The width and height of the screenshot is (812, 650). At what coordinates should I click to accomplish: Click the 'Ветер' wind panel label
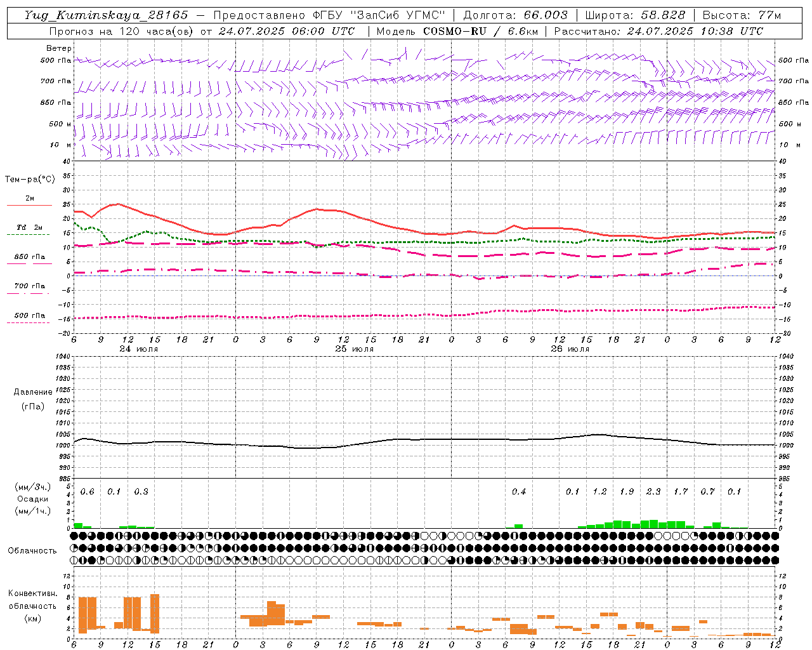tap(59, 48)
